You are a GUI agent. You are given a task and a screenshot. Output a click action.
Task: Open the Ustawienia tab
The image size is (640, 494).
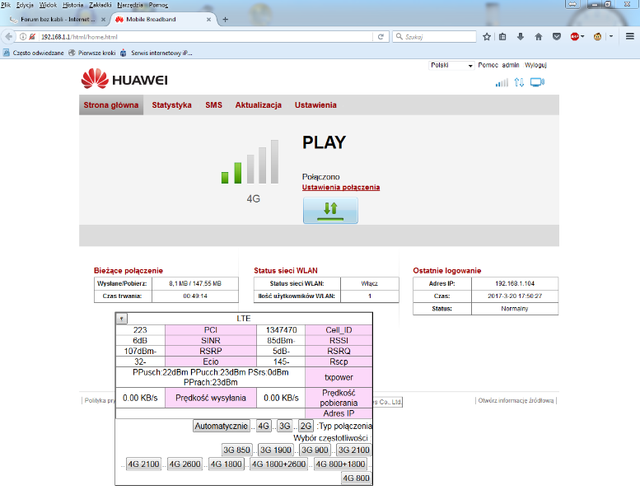[316, 105]
